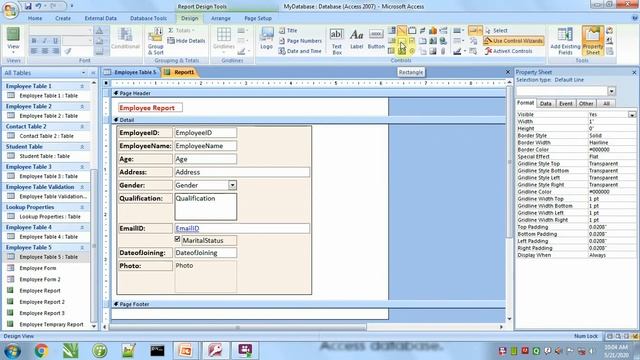Open Visible property dropdown
Screen dimensions: 640x360
click(x=632, y=115)
